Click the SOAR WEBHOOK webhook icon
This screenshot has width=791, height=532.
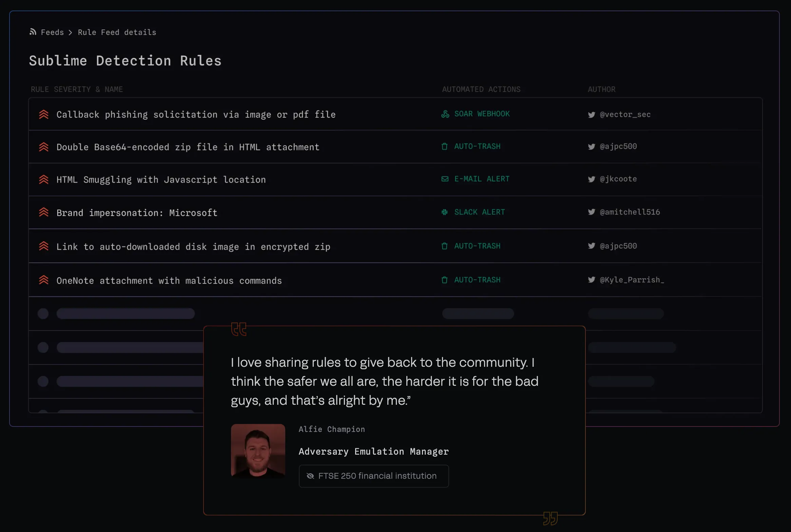click(445, 114)
